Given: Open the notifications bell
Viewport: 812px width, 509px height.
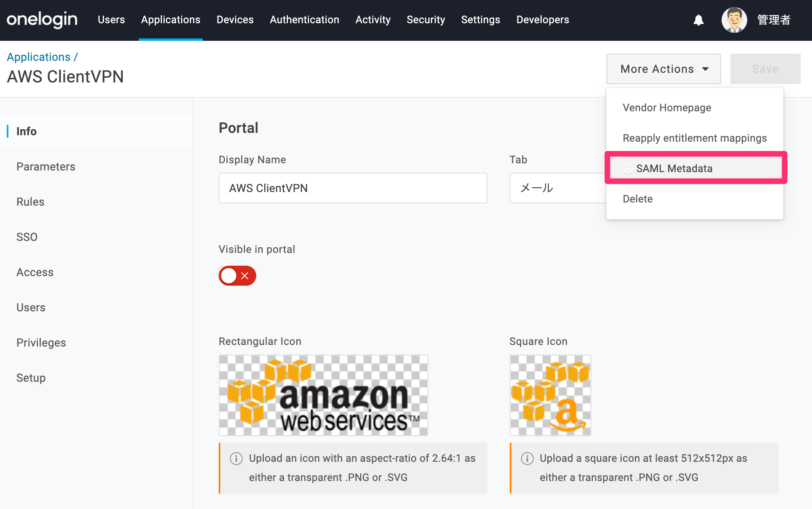Looking at the screenshot, I should [698, 20].
